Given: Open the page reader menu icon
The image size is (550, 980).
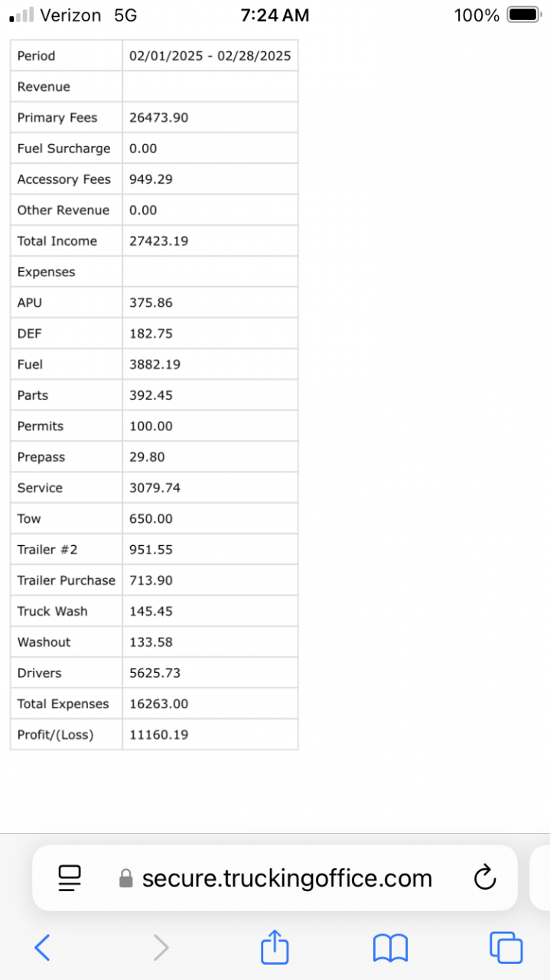Looking at the screenshot, I should tap(70, 878).
